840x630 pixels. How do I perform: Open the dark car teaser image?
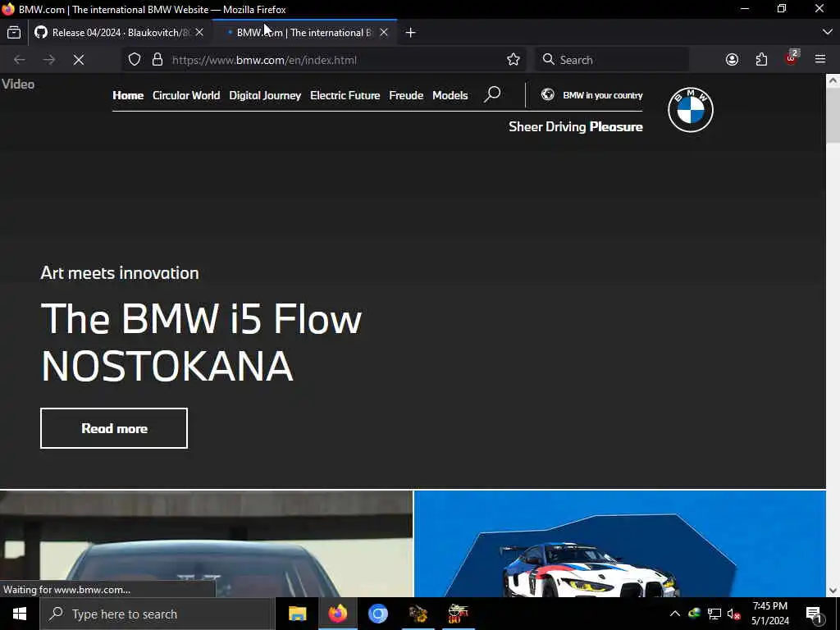[206, 543]
